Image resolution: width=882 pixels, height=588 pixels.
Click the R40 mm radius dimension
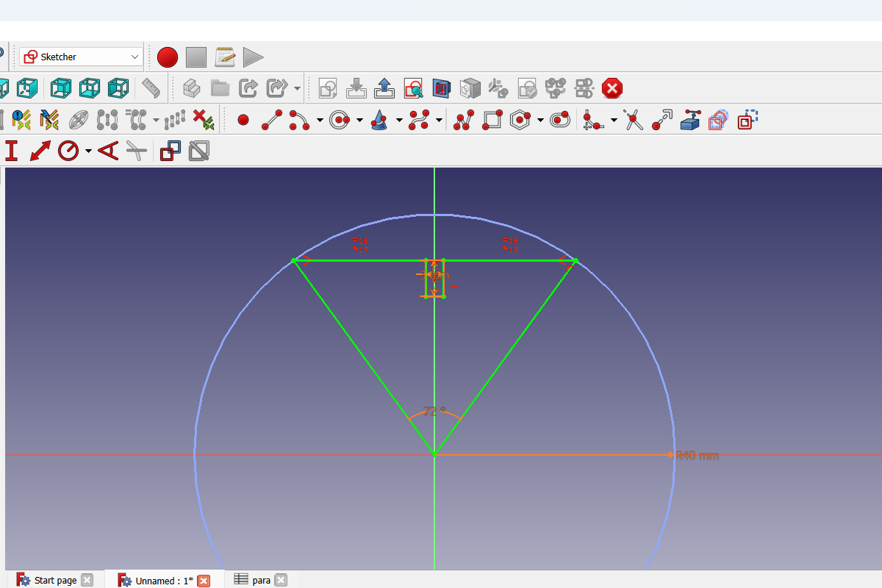695,455
